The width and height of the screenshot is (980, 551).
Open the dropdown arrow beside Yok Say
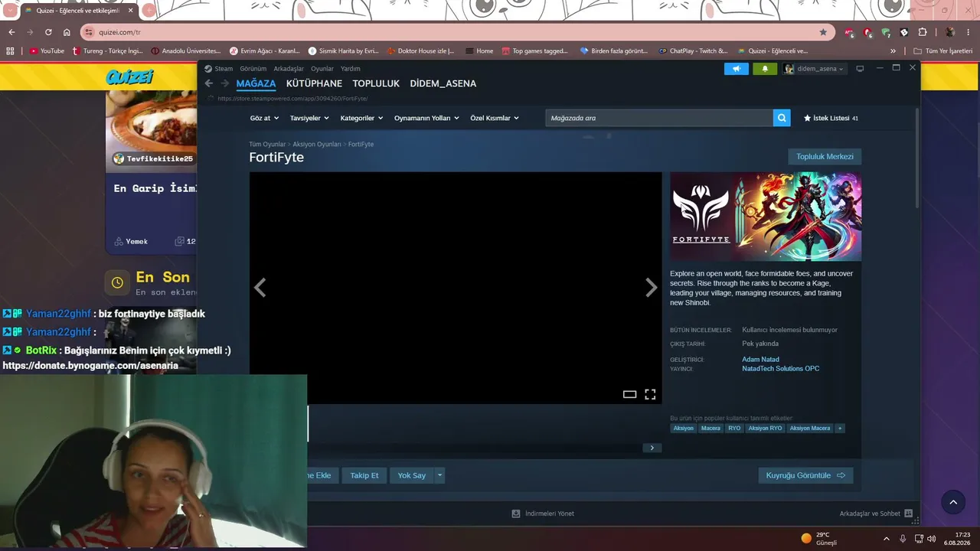pos(439,475)
